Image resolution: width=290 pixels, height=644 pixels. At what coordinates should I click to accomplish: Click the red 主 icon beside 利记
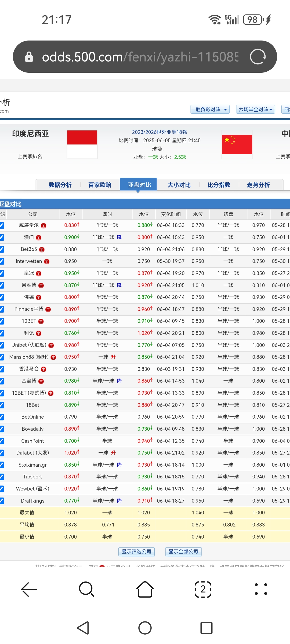pos(39,334)
